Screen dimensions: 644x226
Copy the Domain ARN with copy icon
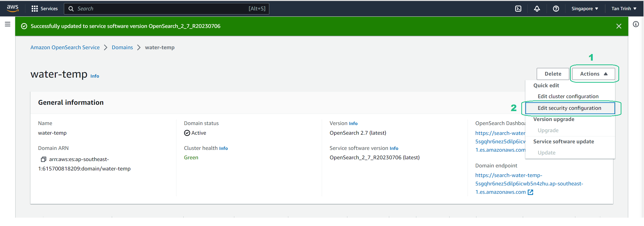(43, 159)
